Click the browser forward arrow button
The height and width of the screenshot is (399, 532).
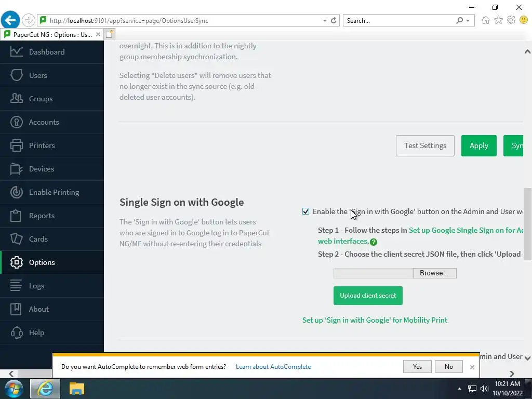click(29, 20)
